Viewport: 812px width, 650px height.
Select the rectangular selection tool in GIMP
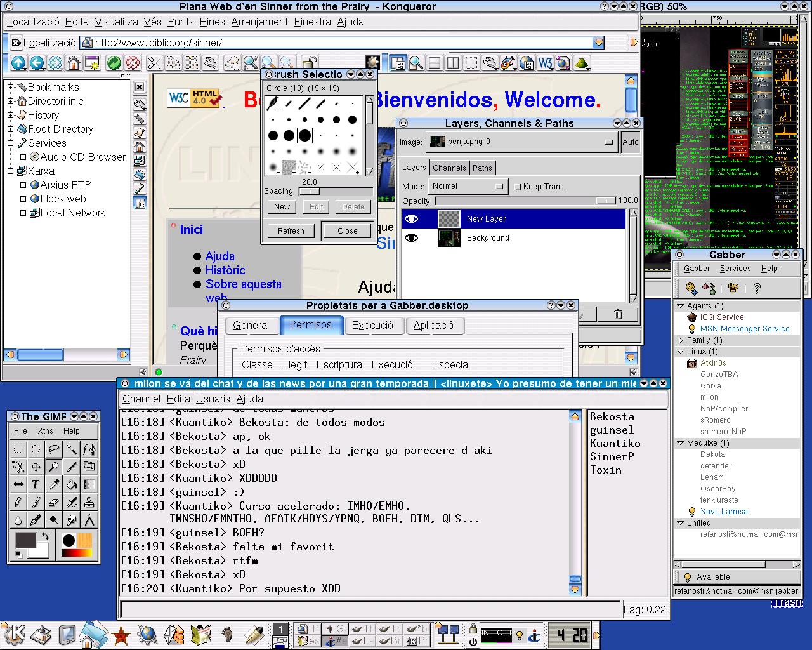pyautogui.click(x=18, y=449)
